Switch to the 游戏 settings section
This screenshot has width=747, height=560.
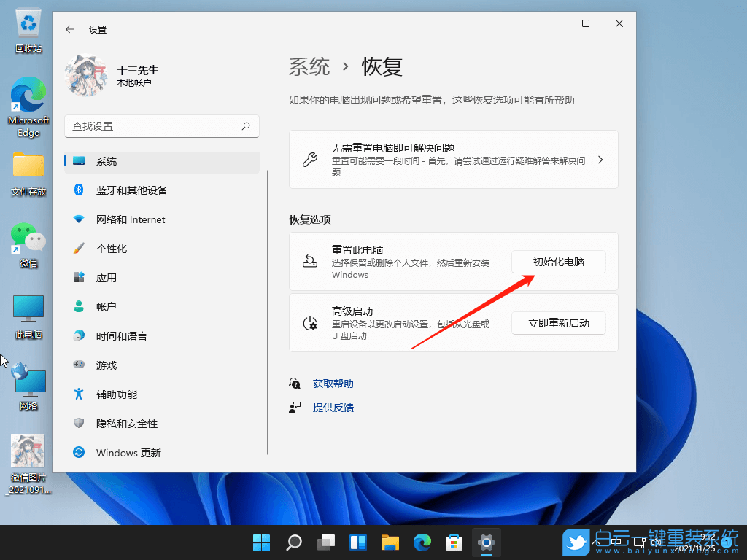coord(107,365)
